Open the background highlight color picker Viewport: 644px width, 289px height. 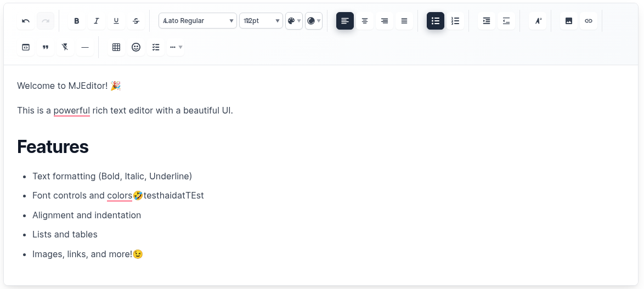click(x=314, y=21)
